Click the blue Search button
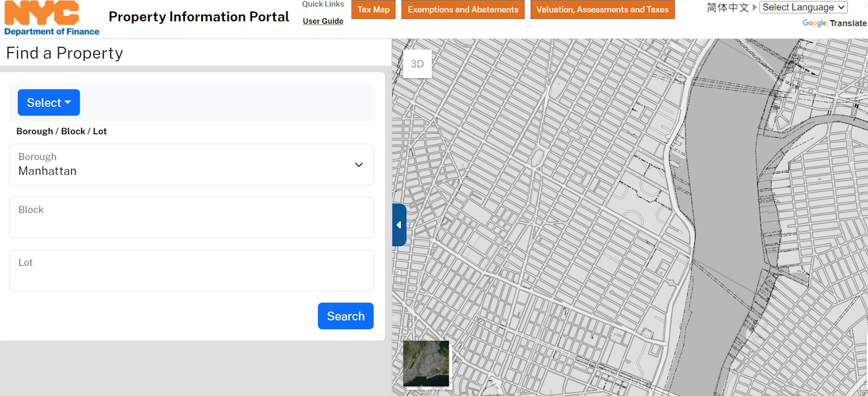This screenshot has height=396, width=868. 346,316
